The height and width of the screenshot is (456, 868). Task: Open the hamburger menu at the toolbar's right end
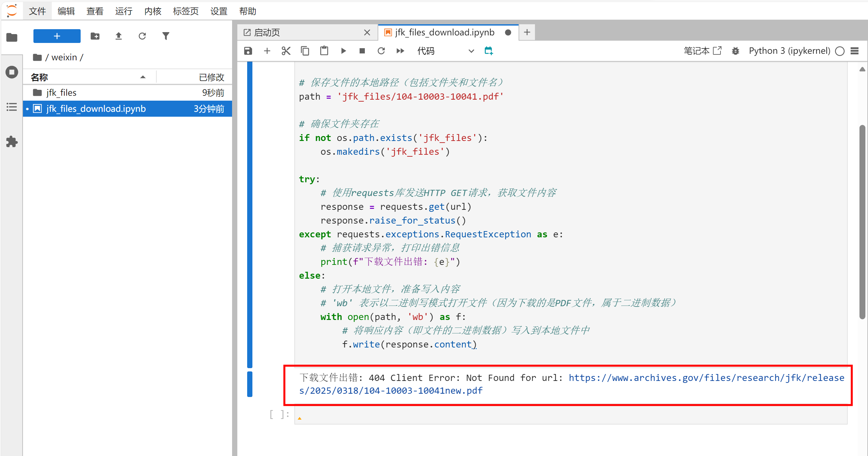854,51
